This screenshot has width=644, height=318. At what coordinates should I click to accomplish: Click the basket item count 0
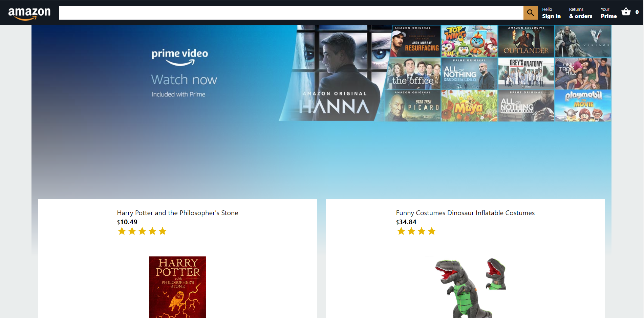coord(637,12)
